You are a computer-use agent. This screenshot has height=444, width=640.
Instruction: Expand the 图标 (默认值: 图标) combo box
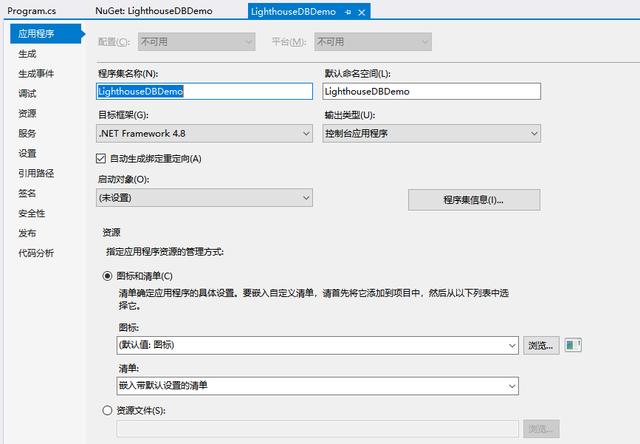(318, 345)
